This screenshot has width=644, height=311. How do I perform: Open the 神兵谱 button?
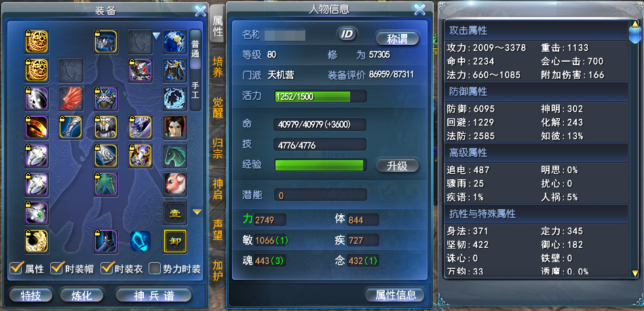coord(154,295)
